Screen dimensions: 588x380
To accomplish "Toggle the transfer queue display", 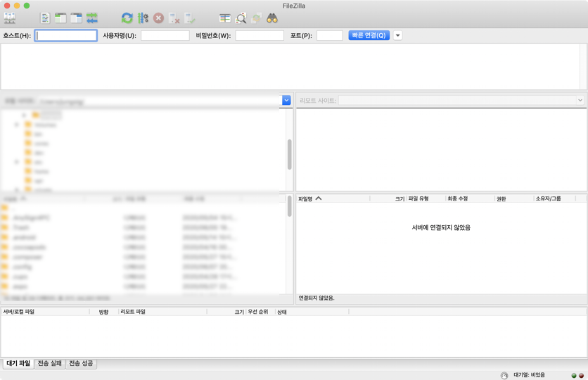I will 92,18.
